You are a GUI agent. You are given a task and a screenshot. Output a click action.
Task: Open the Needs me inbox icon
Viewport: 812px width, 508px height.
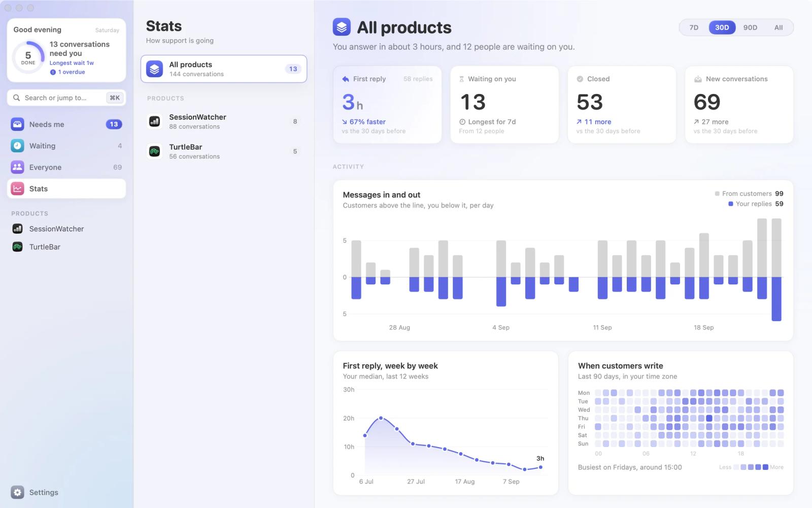tap(17, 124)
